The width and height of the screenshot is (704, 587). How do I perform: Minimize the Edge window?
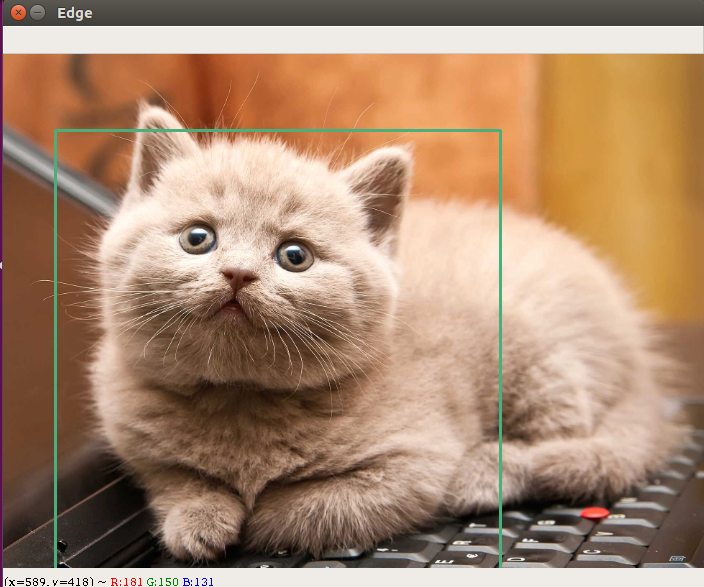[x=38, y=13]
